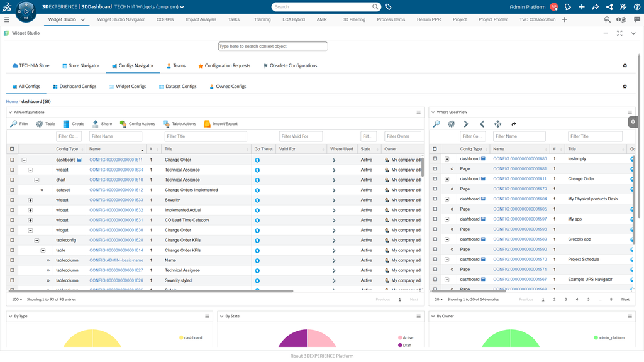Open the Store Navigator tab

point(81,65)
